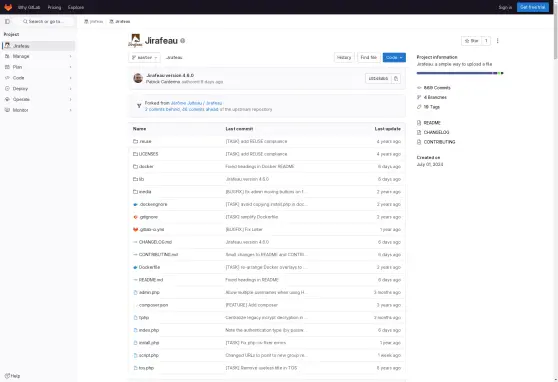Open Why GitLab in top navigation
Screen dimensions: 558x382
29,7
